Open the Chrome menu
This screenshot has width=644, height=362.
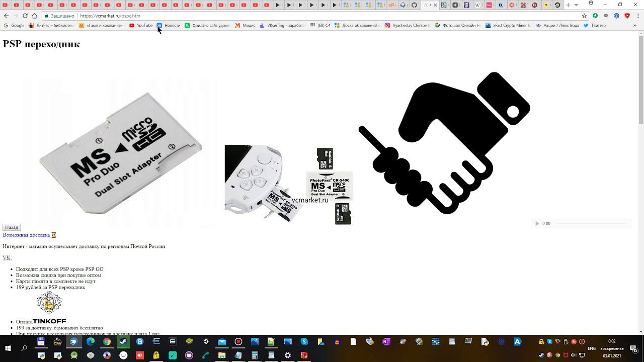638,16
